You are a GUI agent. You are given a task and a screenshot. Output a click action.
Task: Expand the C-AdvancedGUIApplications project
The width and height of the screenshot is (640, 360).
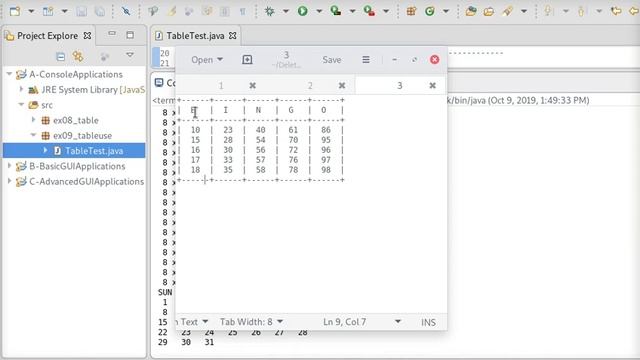9,181
